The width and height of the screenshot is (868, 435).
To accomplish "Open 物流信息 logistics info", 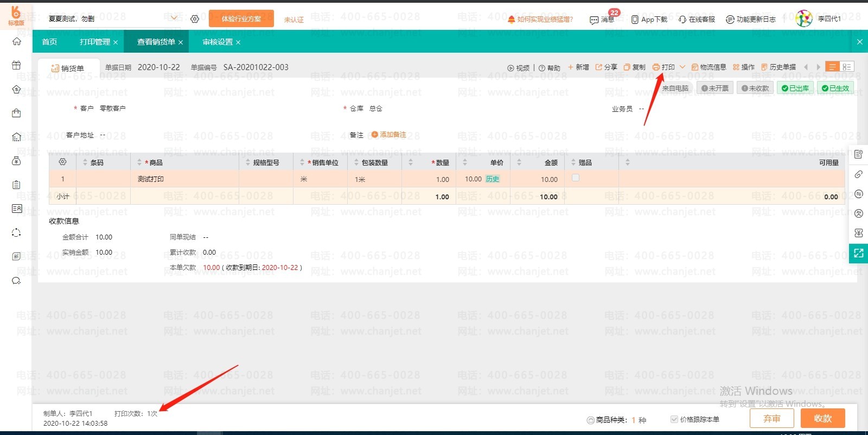I will (709, 67).
